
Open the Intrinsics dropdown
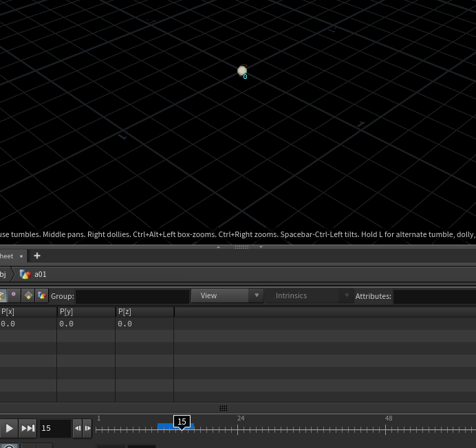[309, 295]
